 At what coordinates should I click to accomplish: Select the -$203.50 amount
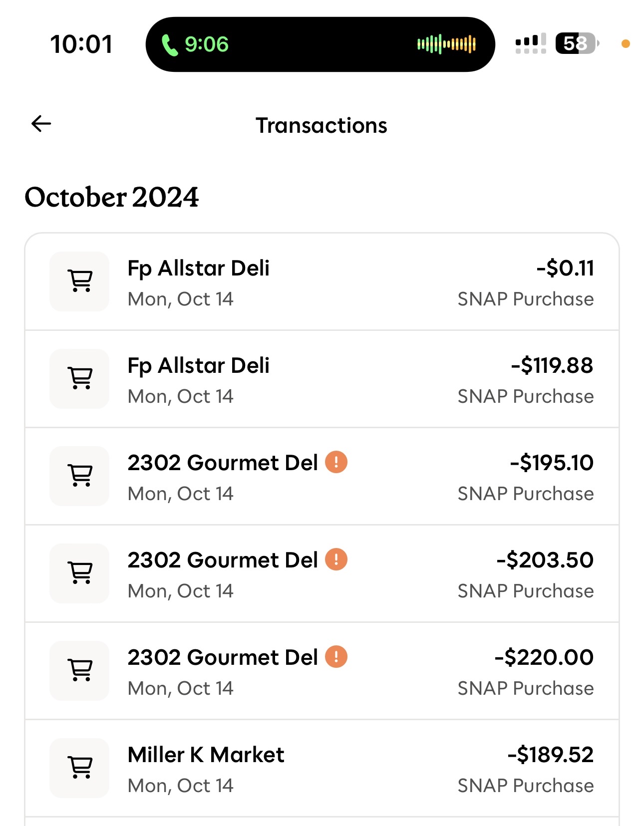pos(545,560)
